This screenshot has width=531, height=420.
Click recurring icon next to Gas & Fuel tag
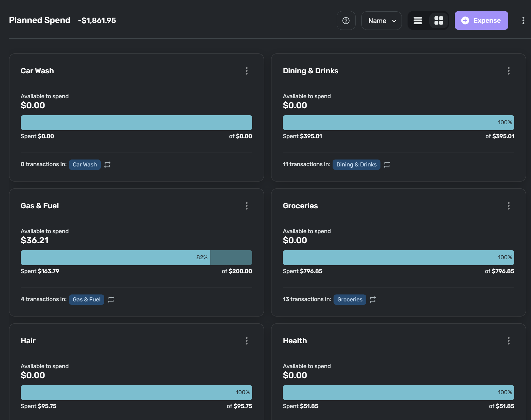[x=111, y=300]
